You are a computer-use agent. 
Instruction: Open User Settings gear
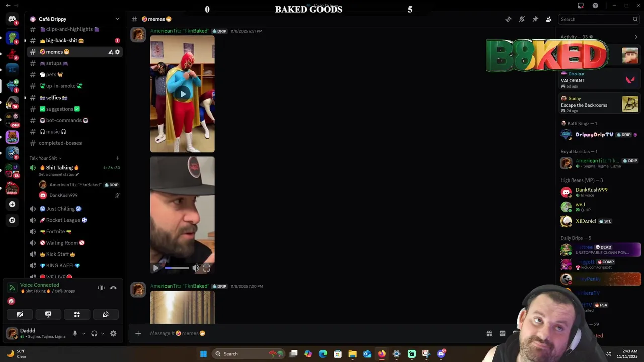(x=113, y=333)
